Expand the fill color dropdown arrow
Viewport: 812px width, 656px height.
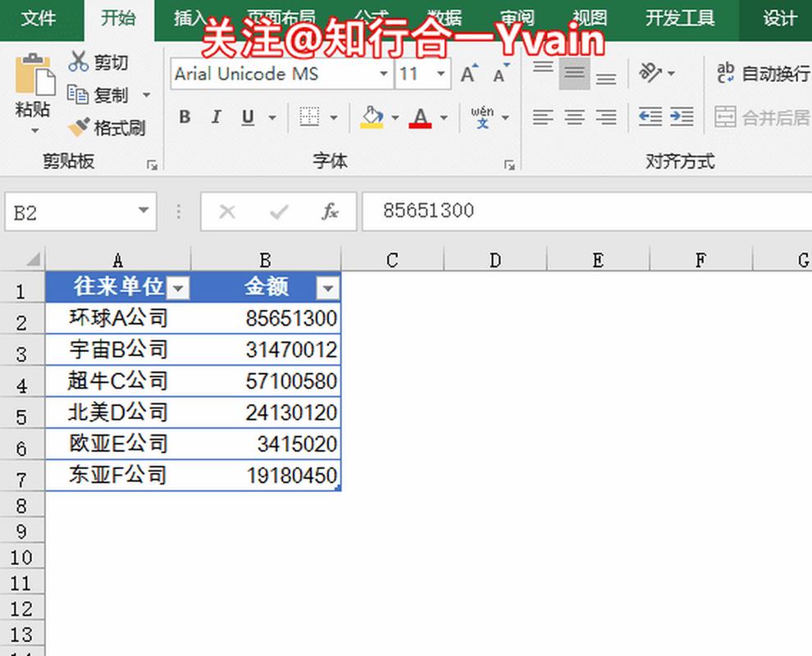click(x=395, y=117)
